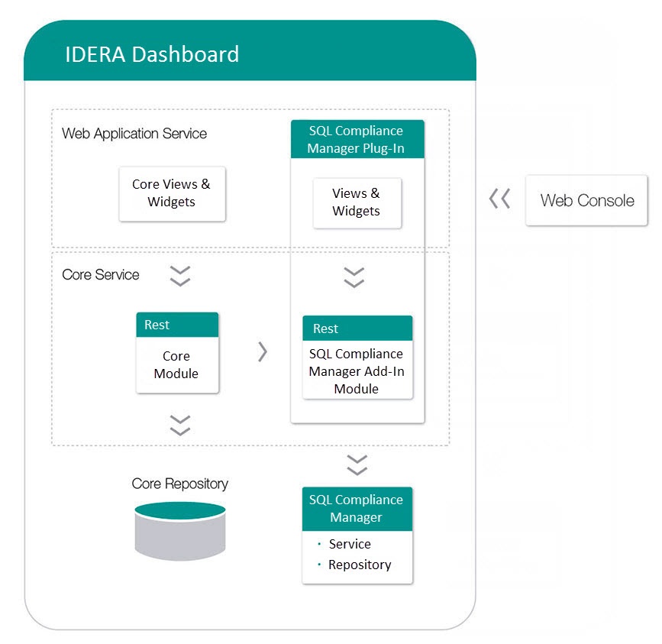
Task: Click the Web Application Service label
Action: [x=134, y=134]
